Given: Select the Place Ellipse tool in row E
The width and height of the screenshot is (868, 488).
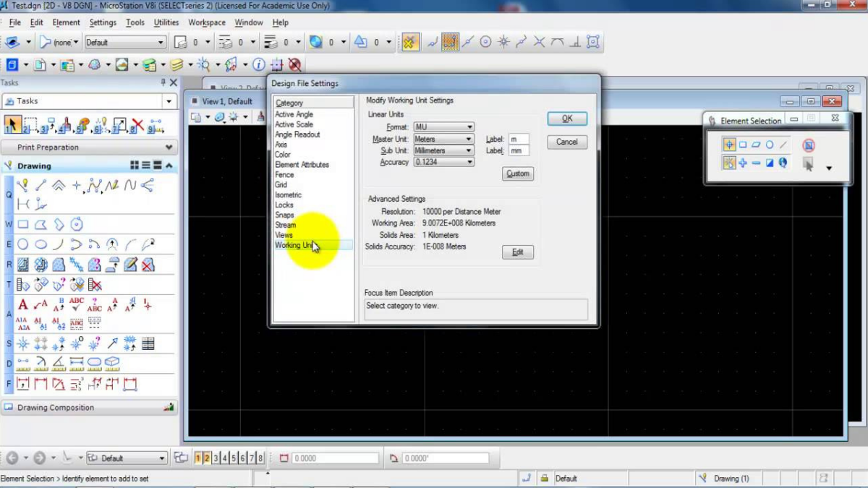Looking at the screenshot, I should (x=41, y=244).
